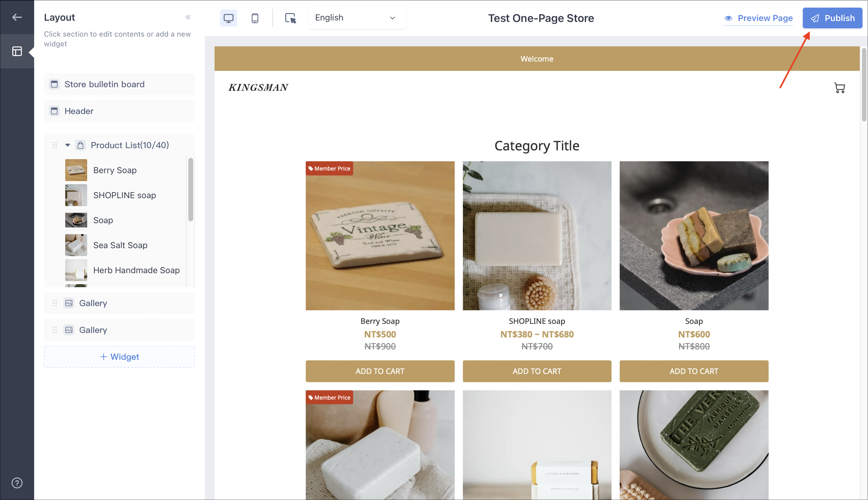
Task: Open the layout panel sidebar icon
Action: 17,51
